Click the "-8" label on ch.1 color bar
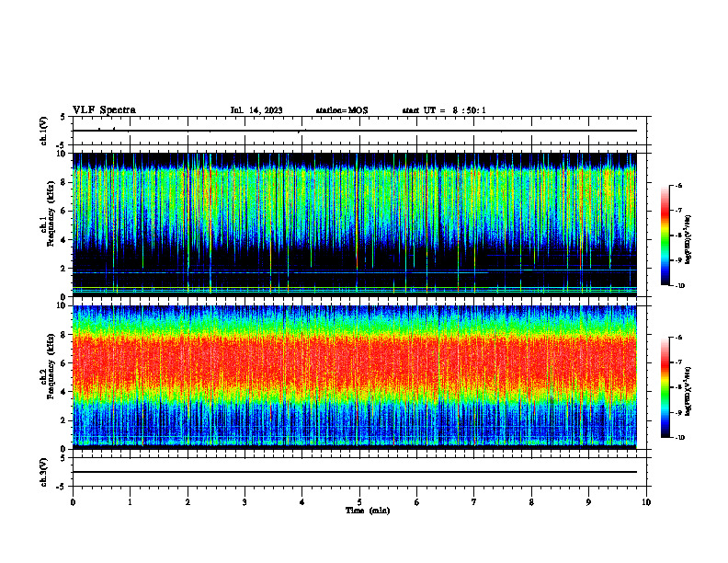The width and height of the screenshot is (728, 563). coord(678,236)
